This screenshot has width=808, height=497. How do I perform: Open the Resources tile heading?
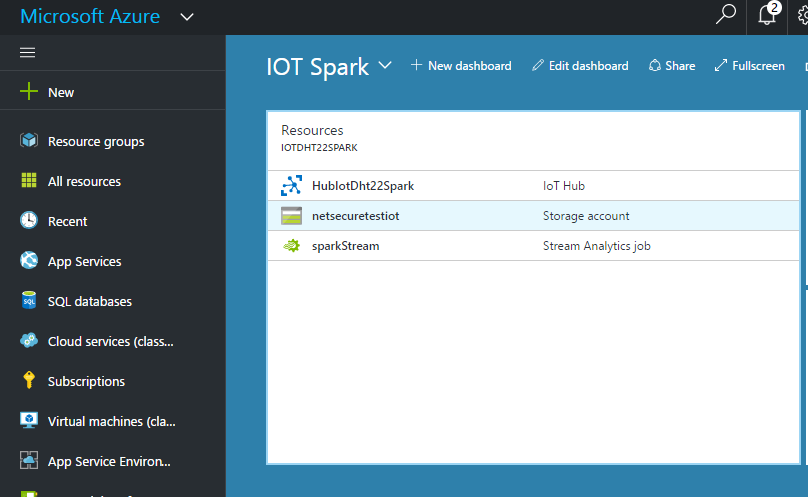click(x=312, y=130)
